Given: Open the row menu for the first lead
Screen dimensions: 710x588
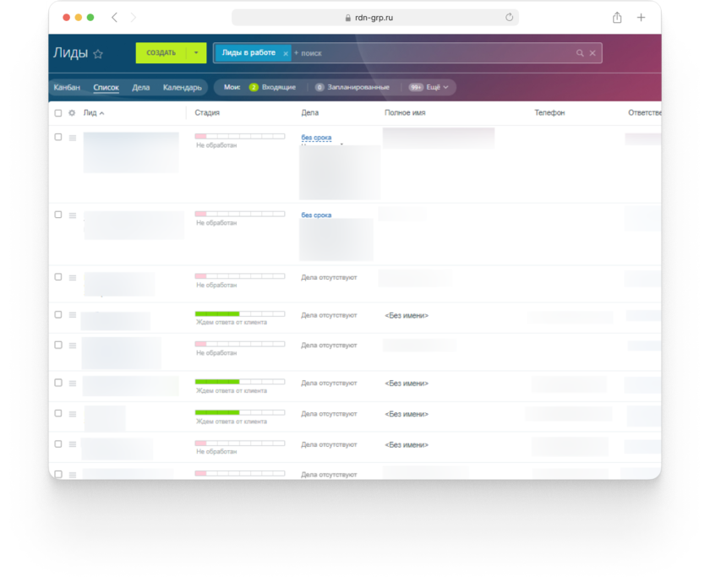Looking at the screenshot, I should pyautogui.click(x=72, y=137).
